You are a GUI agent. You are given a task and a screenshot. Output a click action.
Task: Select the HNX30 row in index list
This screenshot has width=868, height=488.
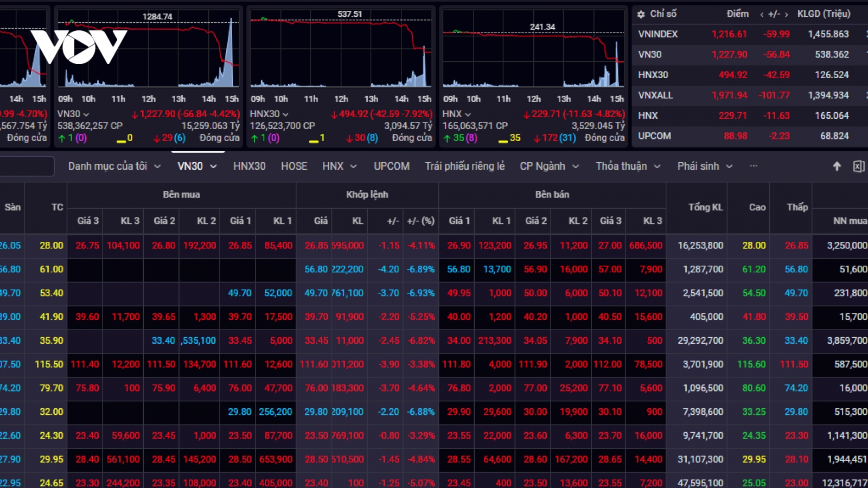(x=750, y=75)
